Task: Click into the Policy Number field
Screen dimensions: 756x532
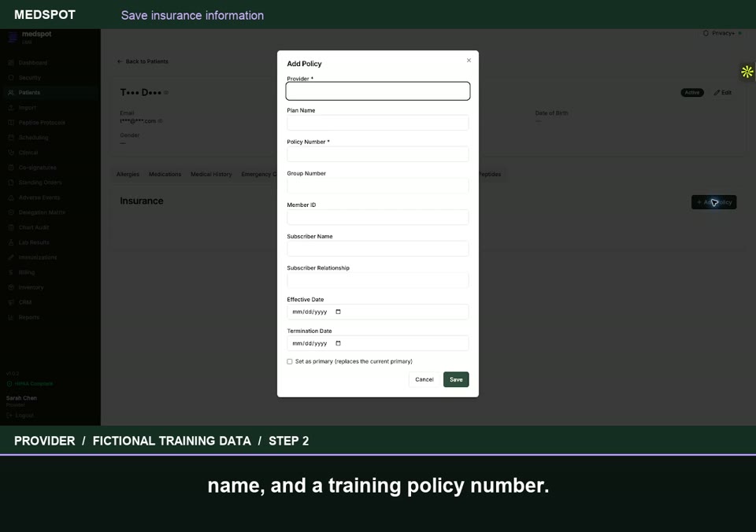Action: (377, 154)
